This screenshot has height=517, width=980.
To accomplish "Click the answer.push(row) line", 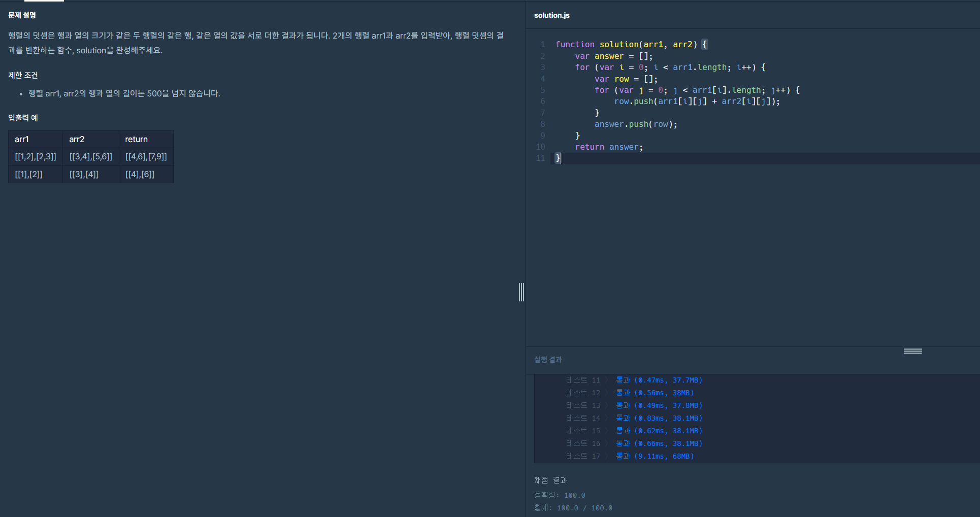I will (636, 124).
